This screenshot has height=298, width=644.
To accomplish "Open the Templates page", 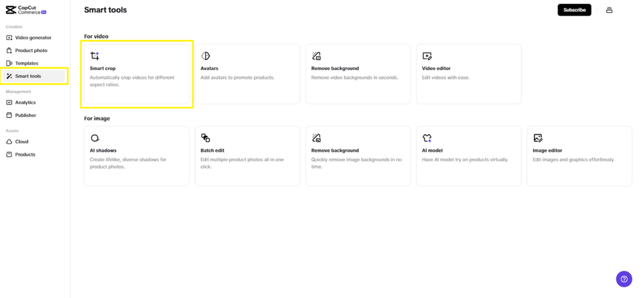I will click(x=27, y=63).
